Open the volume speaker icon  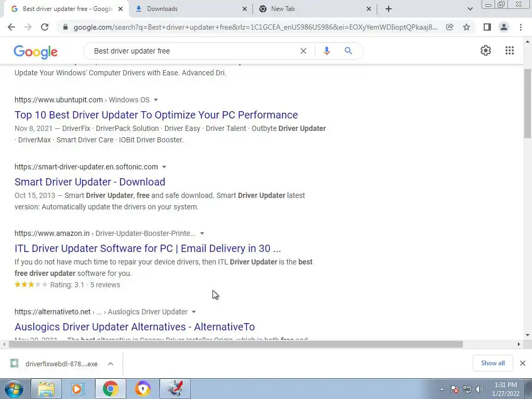tap(479, 389)
